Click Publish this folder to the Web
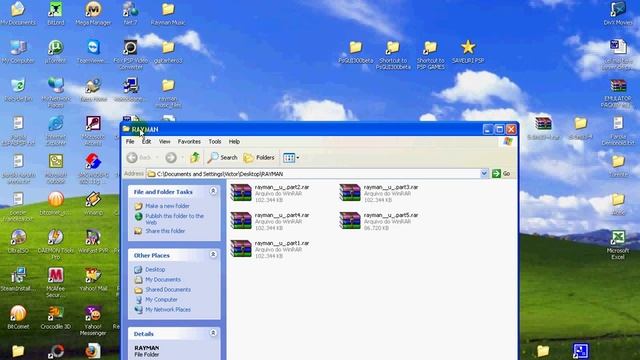 pyautogui.click(x=174, y=219)
